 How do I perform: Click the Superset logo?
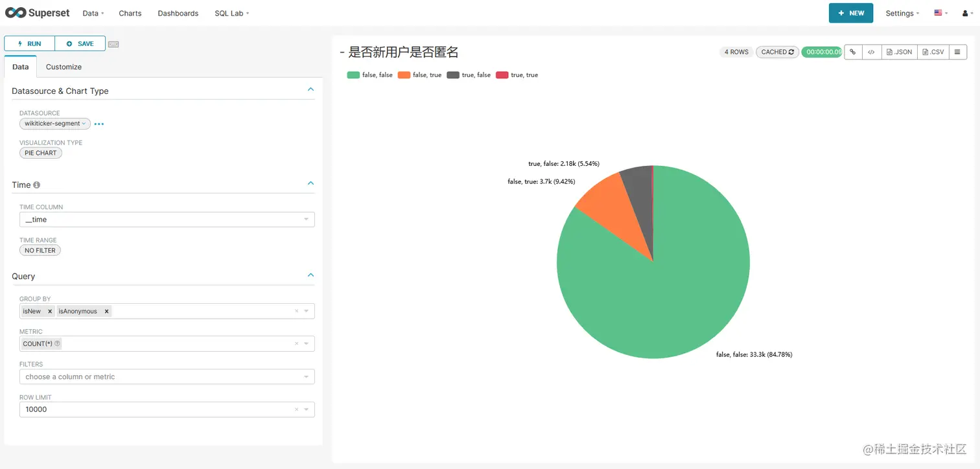click(x=37, y=13)
